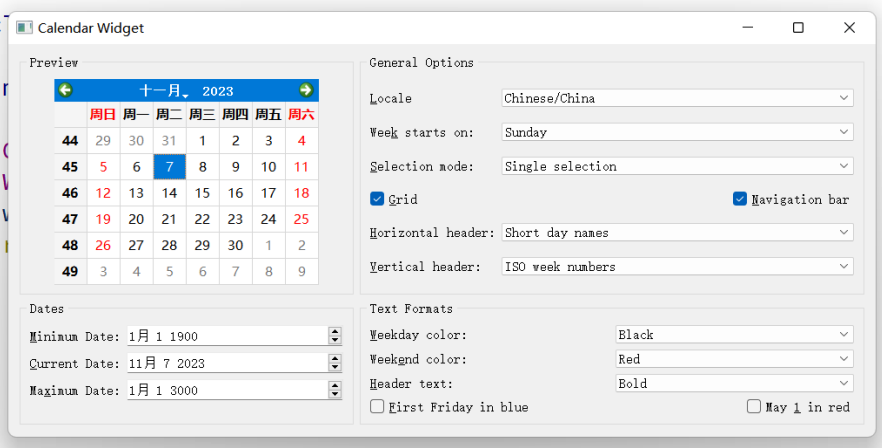Click the 周一 column header

coord(136,115)
